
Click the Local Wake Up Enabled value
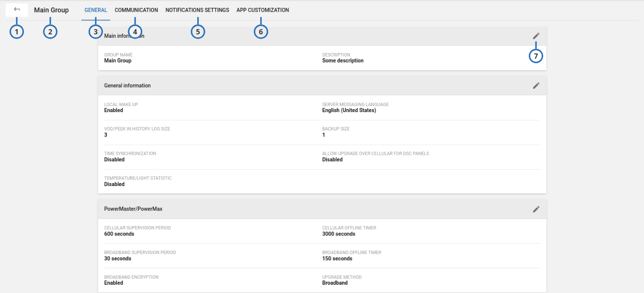click(113, 110)
